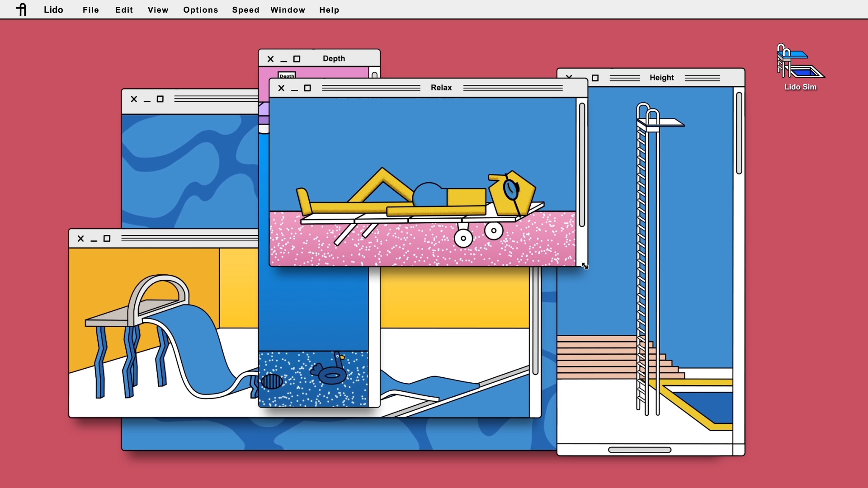Open the Speed menu
The image size is (868, 488).
coord(245,9)
